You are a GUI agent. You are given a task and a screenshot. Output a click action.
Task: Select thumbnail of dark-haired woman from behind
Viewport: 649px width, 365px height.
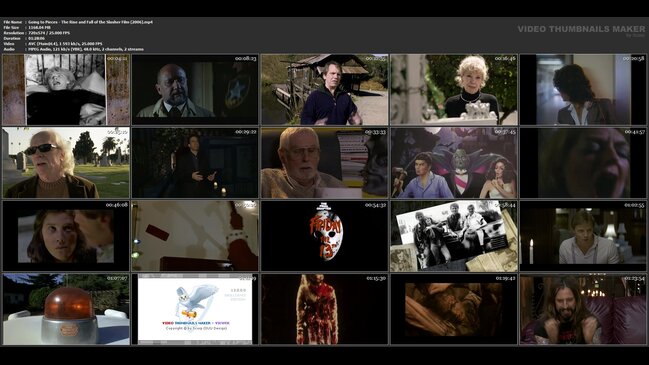click(x=583, y=89)
